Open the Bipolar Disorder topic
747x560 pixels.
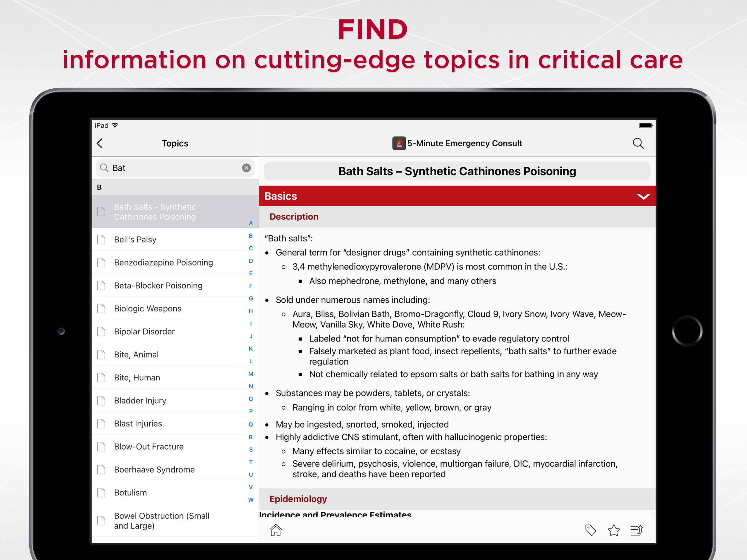pos(144,331)
